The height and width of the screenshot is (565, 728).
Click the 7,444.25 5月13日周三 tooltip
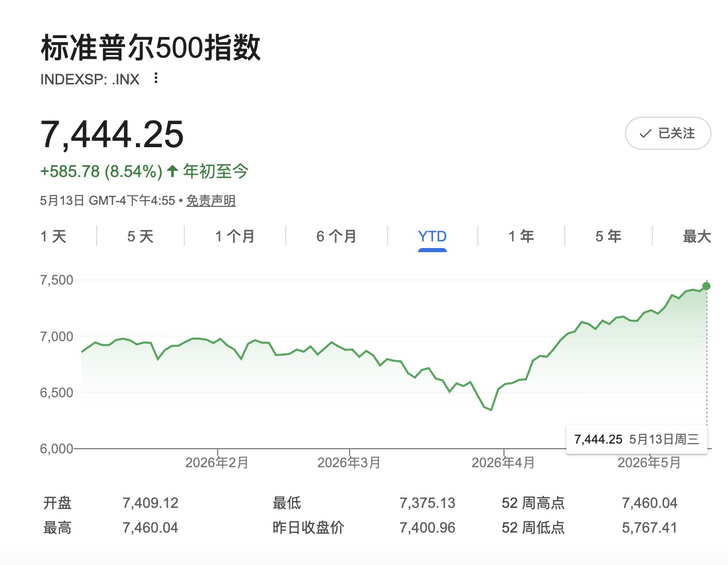pyautogui.click(x=637, y=439)
